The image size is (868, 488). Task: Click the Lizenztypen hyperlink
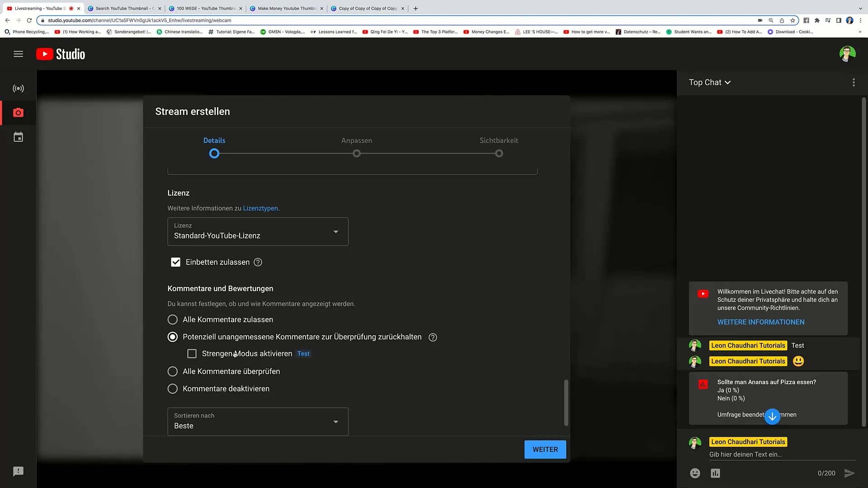tap(260, 208)
